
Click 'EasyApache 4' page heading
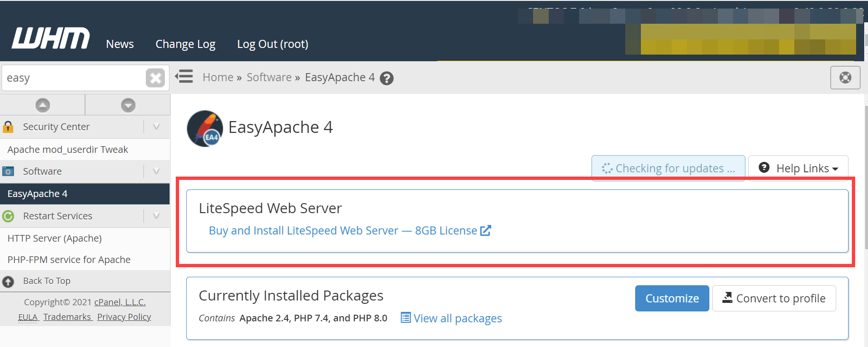pyautogui.click(x=280, y=127)
